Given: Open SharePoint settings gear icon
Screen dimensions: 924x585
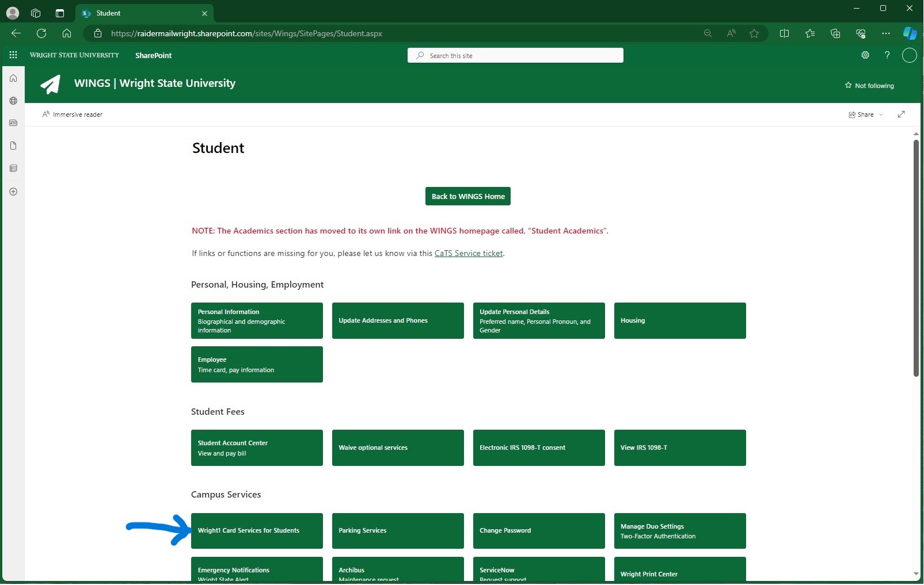Looking at the screenshot, I should [x=865, y=55].
